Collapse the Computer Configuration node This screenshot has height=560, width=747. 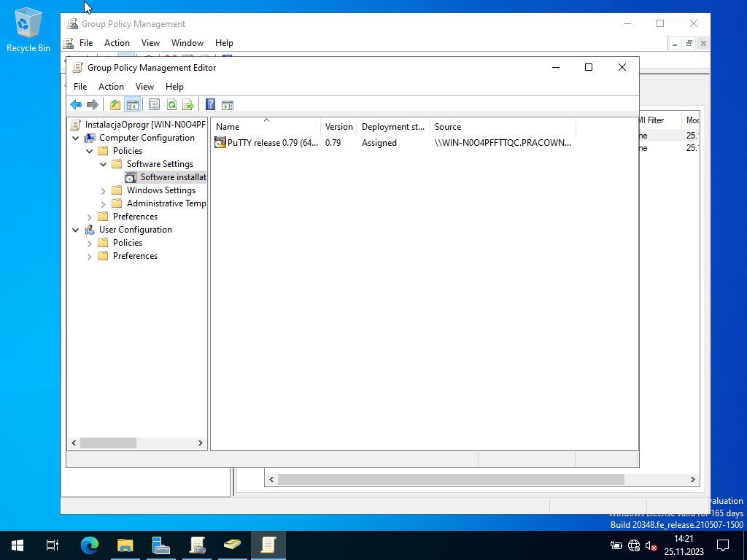(75, 138)
